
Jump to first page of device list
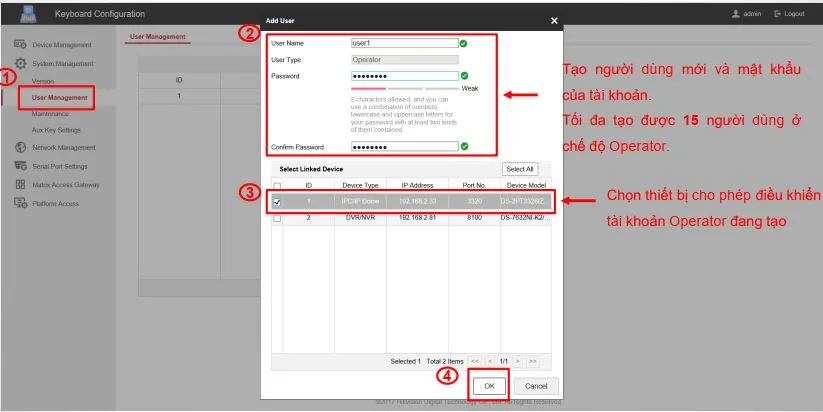(x=475, y=360)
